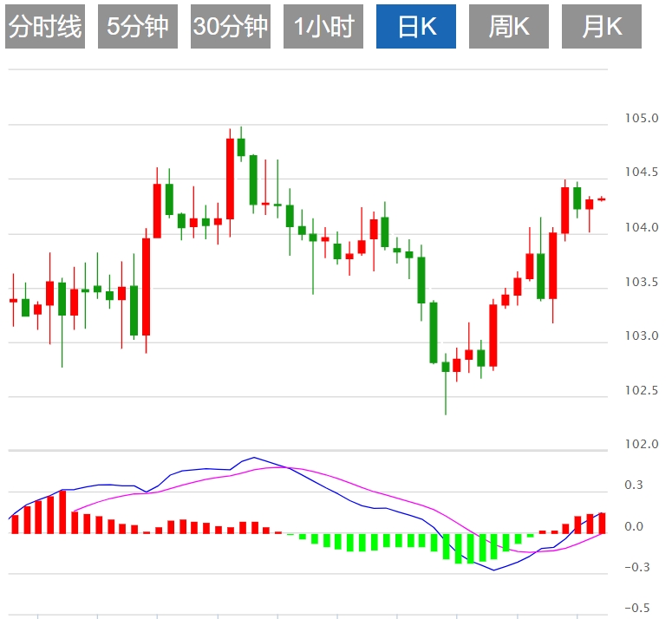Click the 0.3 MACD axis label
The image size is (672, 619).
tap(634, 485)
